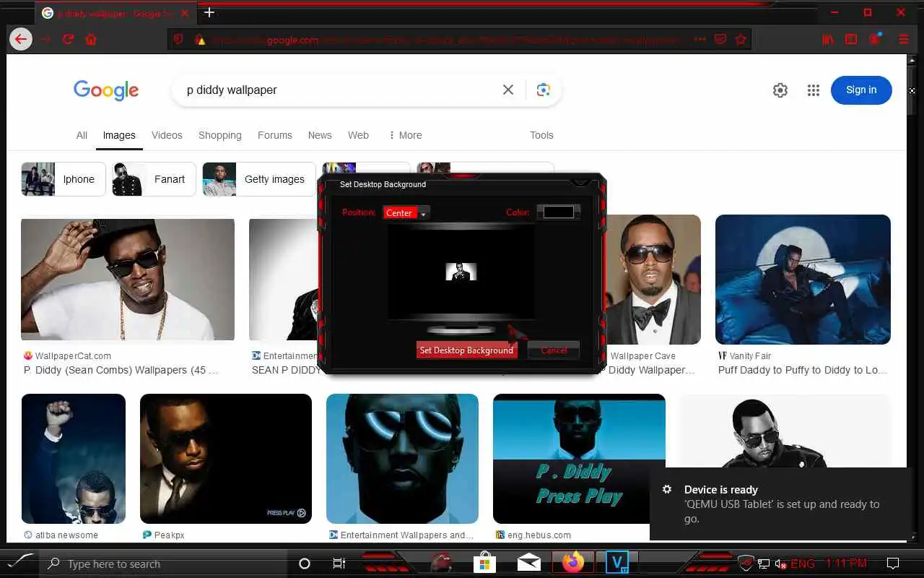Open the Shopping tab
The width and height of the screenshot is (924, 578).
[220, 135]
